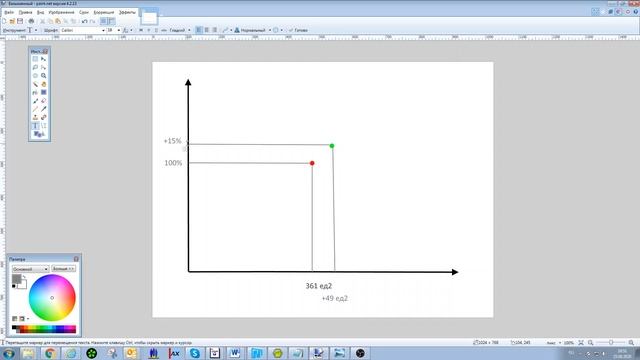Swap primary and secondary colors arrow
This screenshot has width=640, height=360.
[x=24, y=277]
